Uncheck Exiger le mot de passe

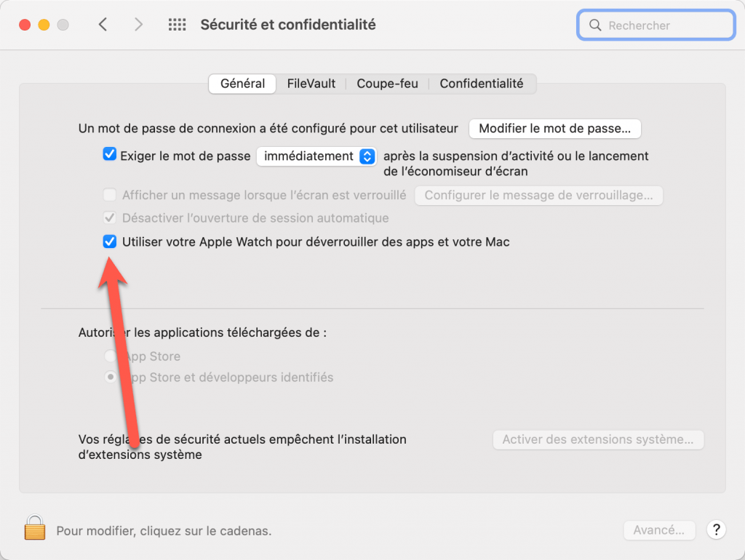pyautogui.click(x=110, y=154)
